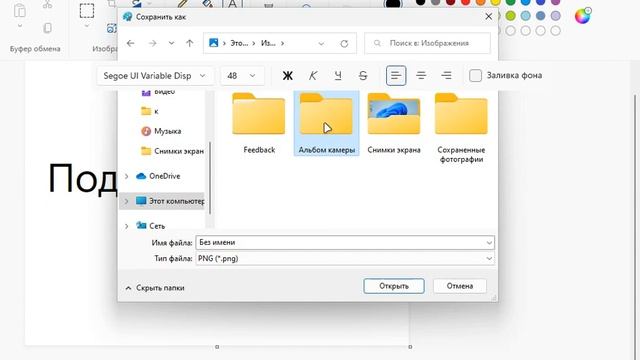This screenshot has width=640, height=360.
Task: Open the recent locations chevron dropdown
Action: [x=171, y=43]
